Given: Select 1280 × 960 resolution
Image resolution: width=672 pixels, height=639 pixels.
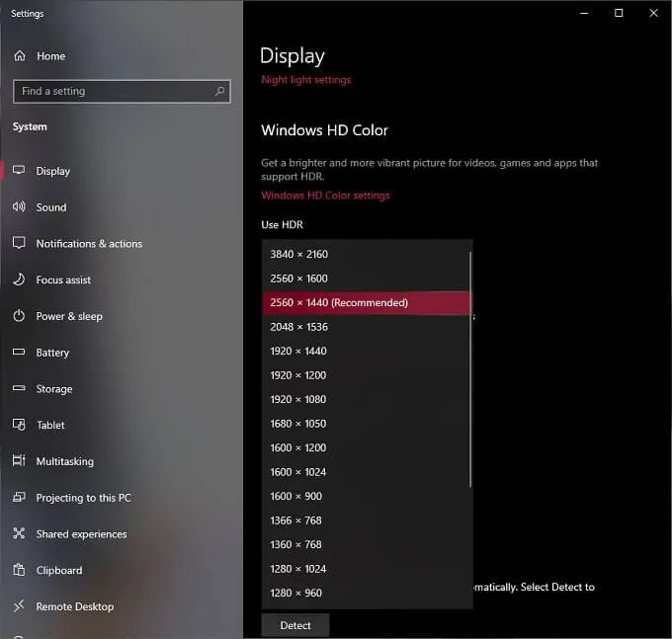Looking at the screenshot, I should pos(366,593).
